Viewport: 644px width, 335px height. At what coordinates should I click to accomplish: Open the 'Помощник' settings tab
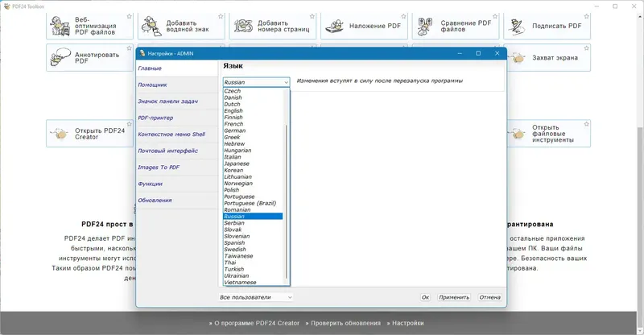click(177, 85)
